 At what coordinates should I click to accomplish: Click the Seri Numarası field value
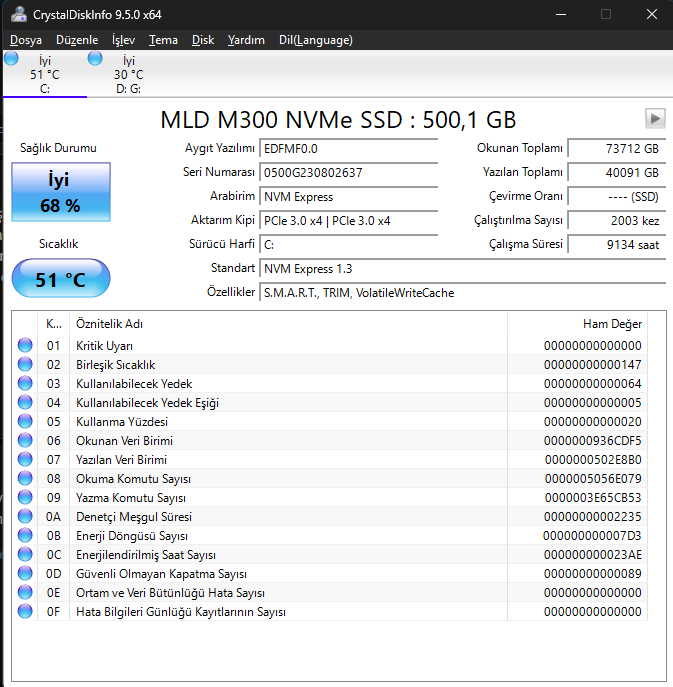[349, 173]
